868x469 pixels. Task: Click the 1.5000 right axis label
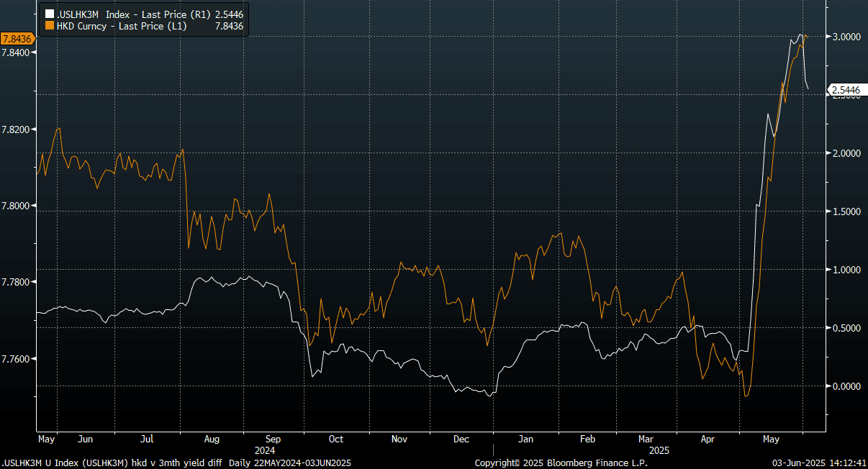846,212
